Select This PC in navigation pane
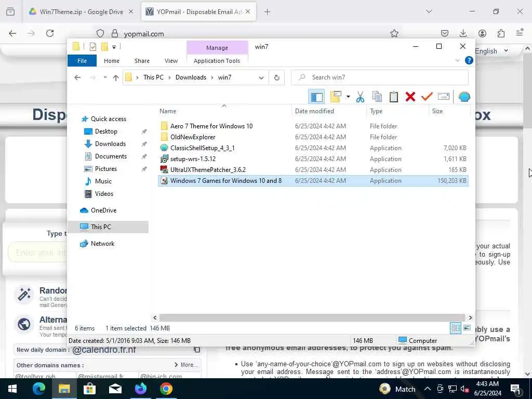 coord(108,227)
